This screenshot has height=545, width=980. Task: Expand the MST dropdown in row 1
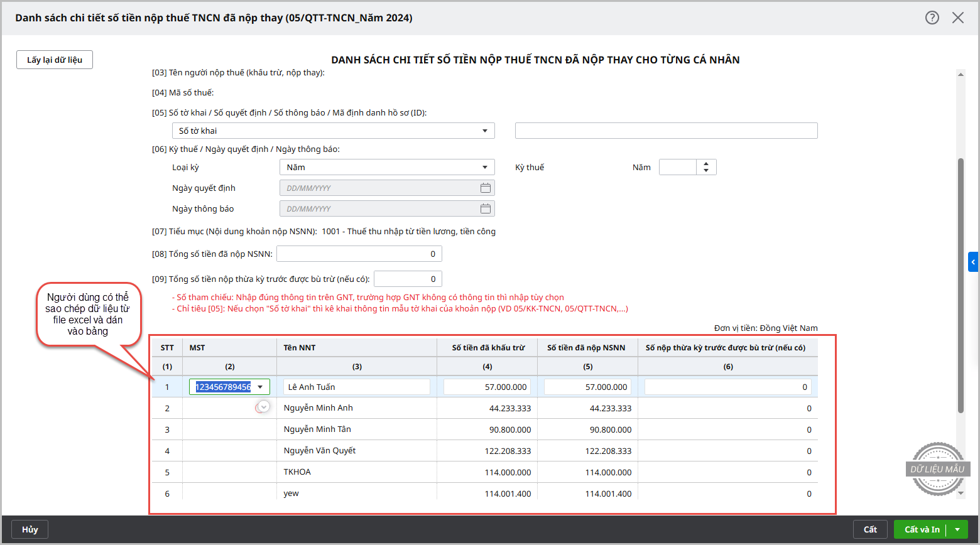click(x=260, y=387)
